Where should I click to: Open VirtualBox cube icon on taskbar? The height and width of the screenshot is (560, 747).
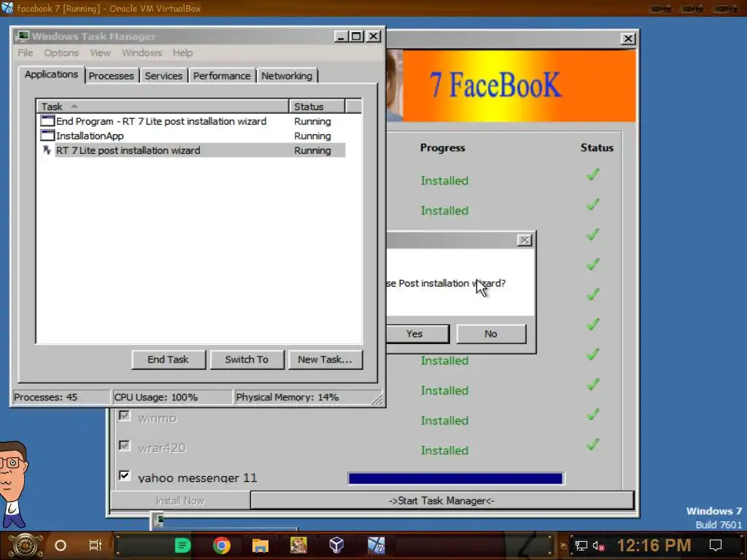tap(337, 545)
